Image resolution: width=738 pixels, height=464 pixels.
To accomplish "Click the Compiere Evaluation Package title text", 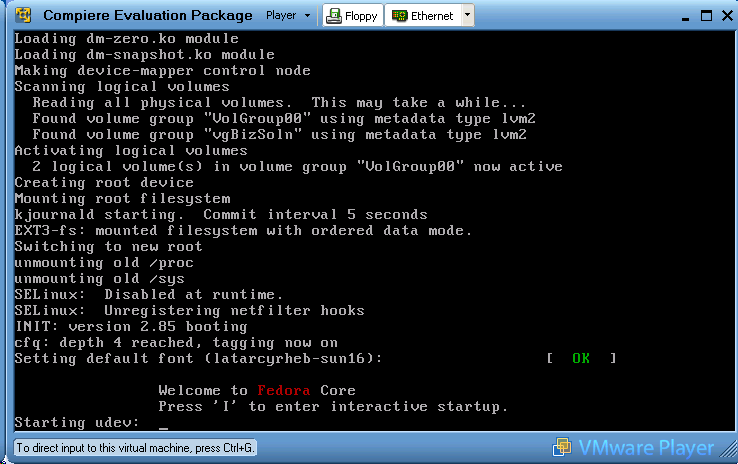I will 148,16.
